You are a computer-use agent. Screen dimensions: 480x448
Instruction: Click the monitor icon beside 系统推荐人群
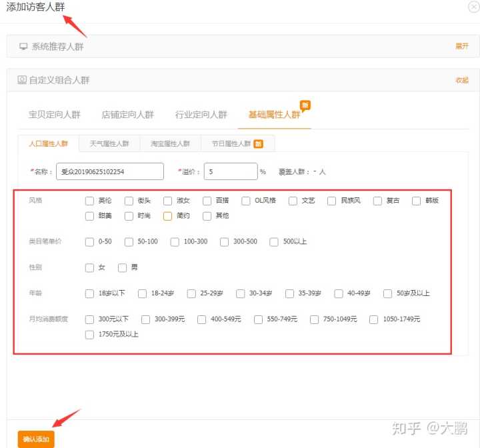(23, 47)
